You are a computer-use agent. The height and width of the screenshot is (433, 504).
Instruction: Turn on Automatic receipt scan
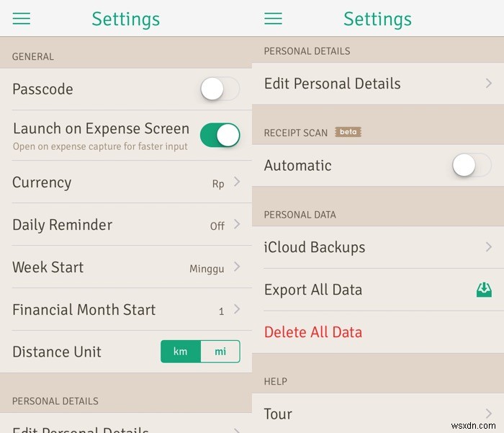472,166
